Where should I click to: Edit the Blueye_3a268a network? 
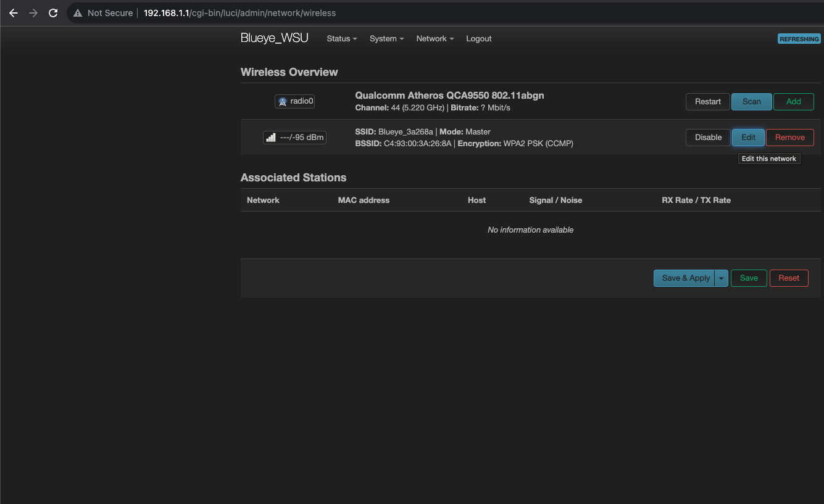point(749,138)
